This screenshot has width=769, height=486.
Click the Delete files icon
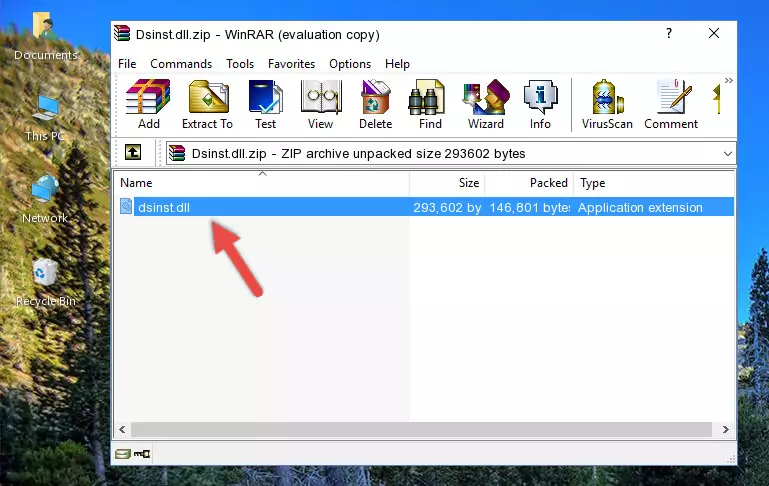pyautogui.click(x=375, y=104)
